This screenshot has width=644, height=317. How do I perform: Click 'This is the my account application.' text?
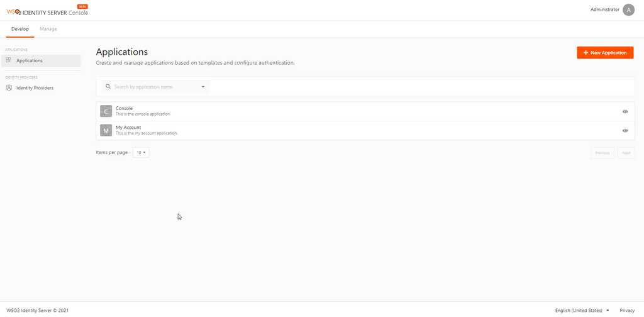[147, 133]
